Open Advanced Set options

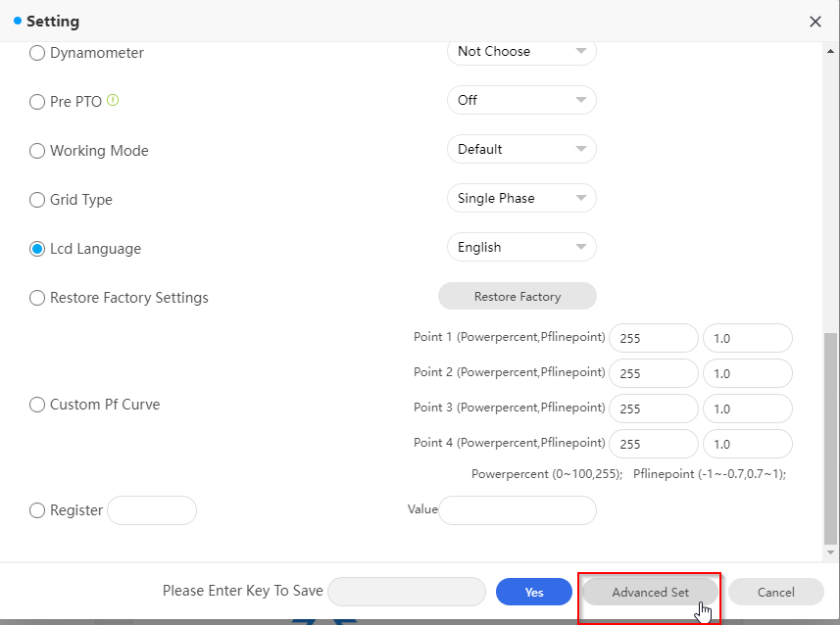click(x=650, y=592)
